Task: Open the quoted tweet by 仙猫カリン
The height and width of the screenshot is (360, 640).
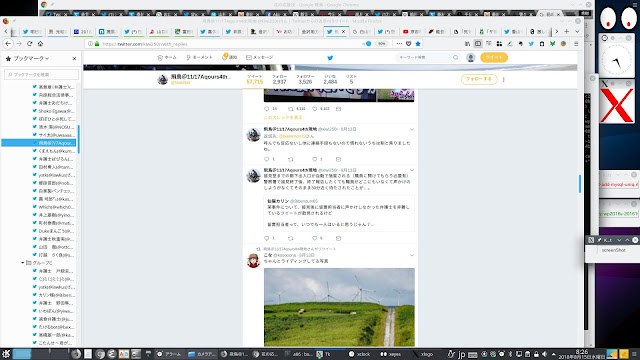Action: coord(339,213)
